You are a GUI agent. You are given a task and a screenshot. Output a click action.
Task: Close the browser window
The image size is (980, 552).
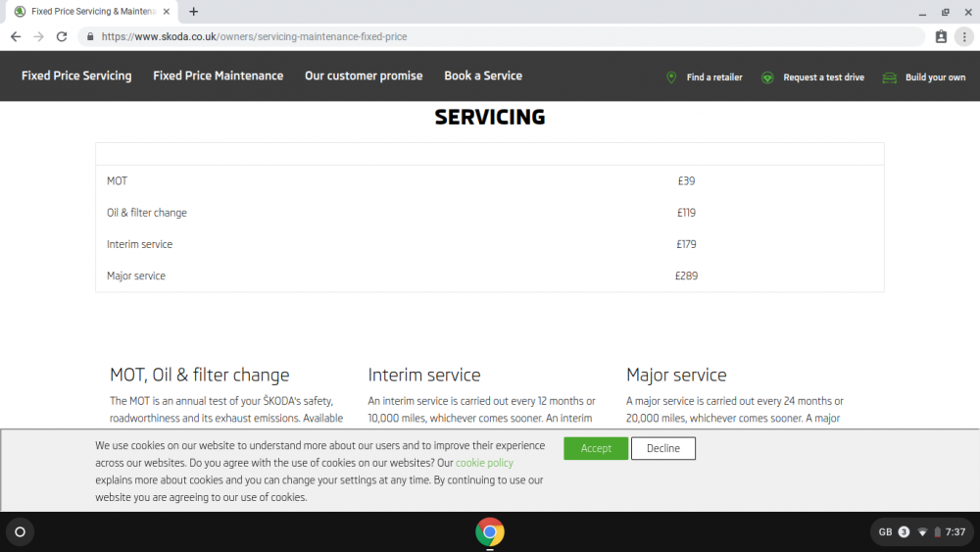(x=968, y=12)
